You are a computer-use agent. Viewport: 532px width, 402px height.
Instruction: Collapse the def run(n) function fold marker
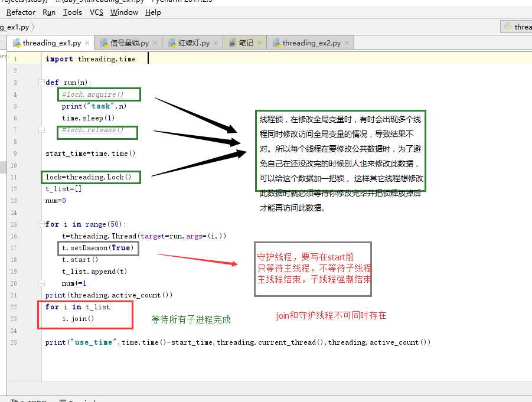[x=41, y=82]
